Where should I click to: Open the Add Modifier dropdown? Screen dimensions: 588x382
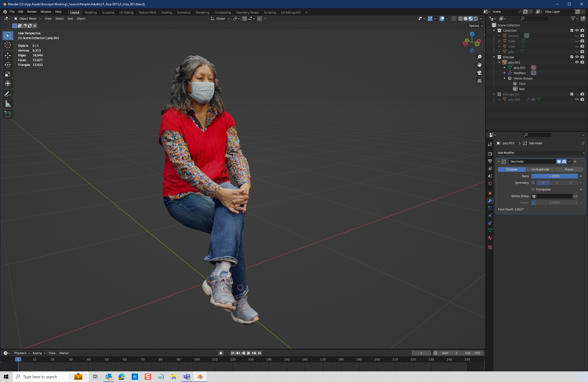(541, 153)
